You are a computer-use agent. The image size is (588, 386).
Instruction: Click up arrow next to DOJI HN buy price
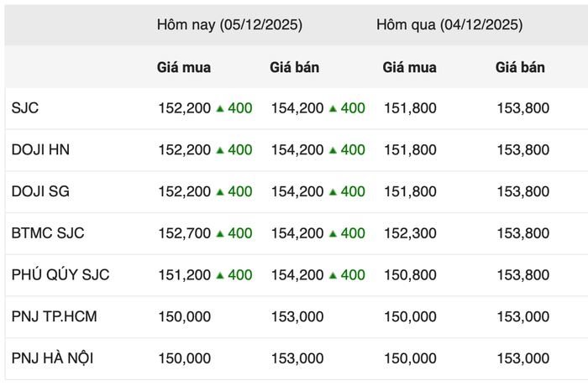coord(220,150)
